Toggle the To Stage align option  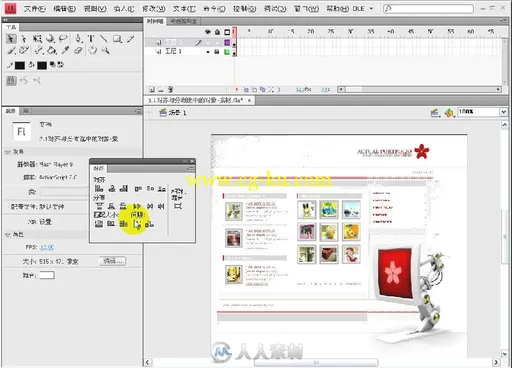tap(178, 206)
